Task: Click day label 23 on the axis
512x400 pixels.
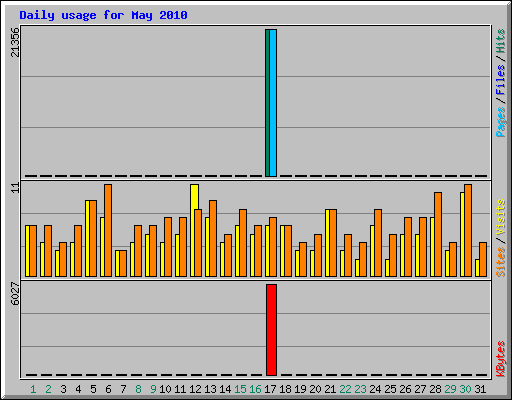Action: click(x=360, y=389)
